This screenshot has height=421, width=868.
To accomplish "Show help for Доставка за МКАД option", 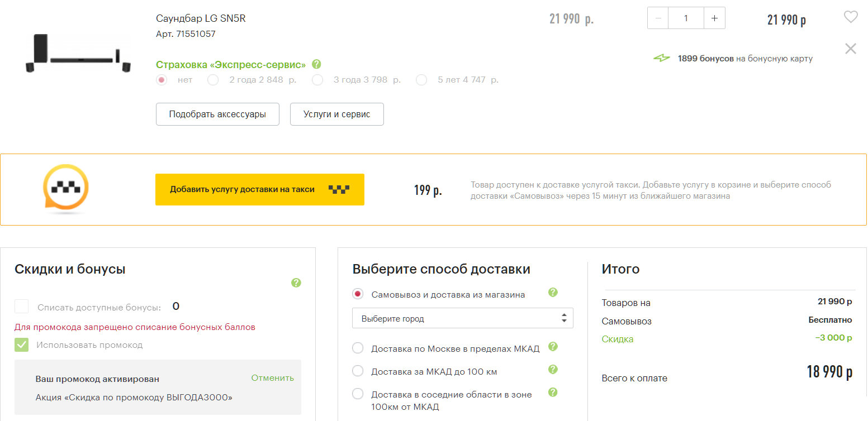I will 553,370.
